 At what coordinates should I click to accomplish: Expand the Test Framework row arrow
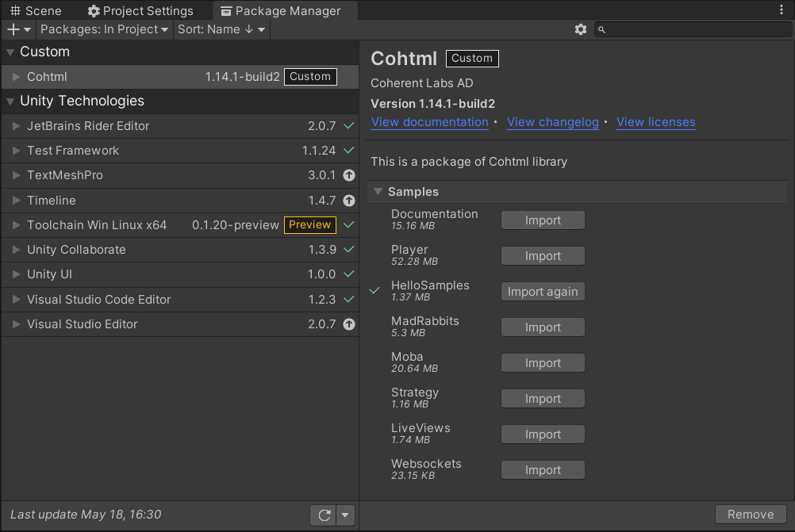(16, 151)
